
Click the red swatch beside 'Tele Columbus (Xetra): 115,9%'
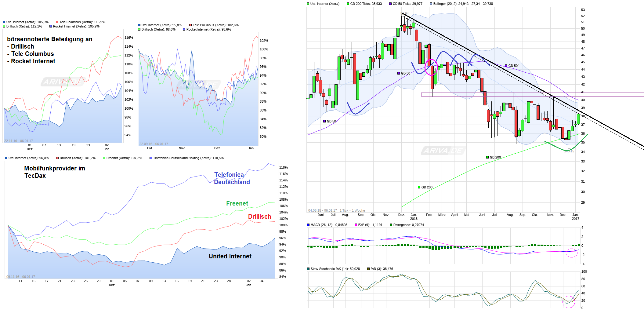pos(57,22)
